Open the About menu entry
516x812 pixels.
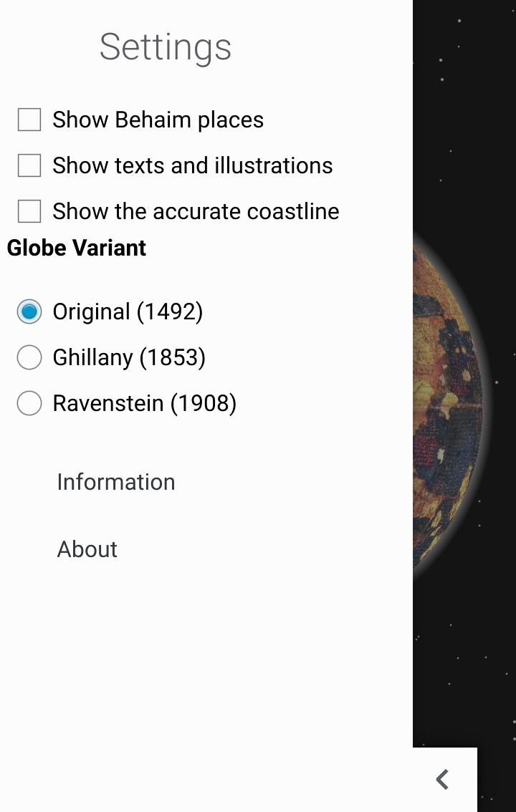tap(87, 549)
